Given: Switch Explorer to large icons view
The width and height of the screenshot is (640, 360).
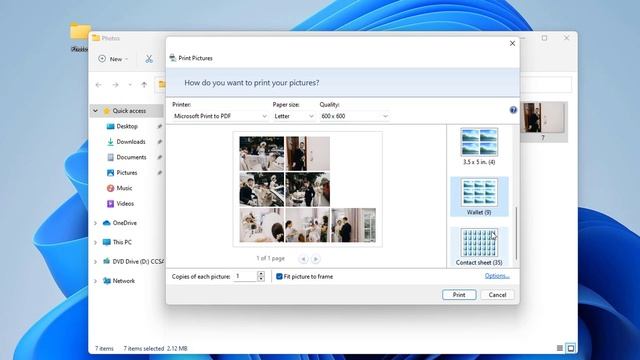Looking at the screenshot, I should 571,348.
